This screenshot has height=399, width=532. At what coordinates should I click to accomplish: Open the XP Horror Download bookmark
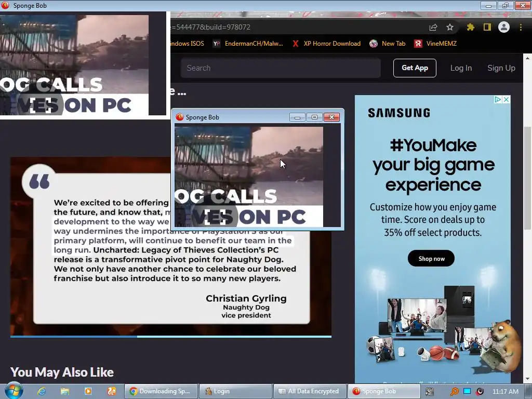(327, 44)
